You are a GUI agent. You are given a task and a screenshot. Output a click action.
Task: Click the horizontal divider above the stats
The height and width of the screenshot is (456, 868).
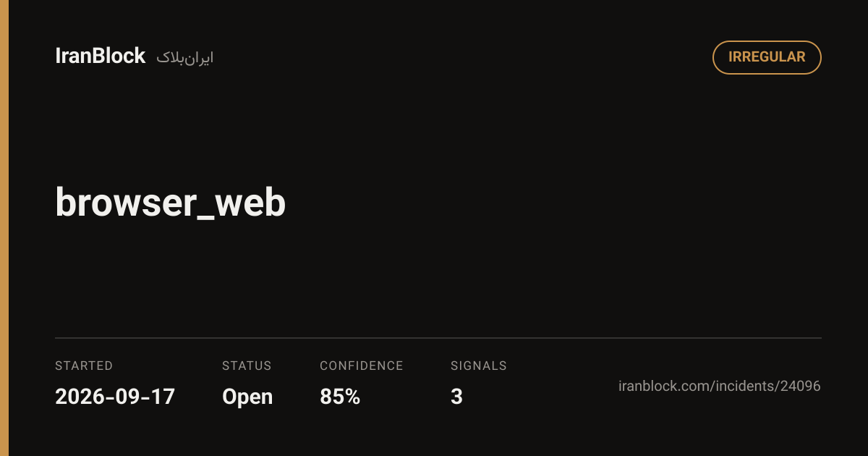pos(438,338)
